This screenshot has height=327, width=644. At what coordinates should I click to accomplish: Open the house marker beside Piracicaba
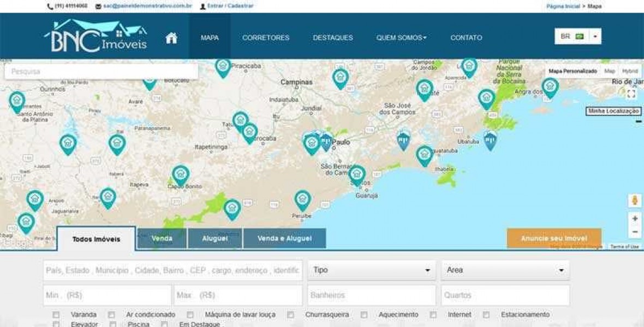point(223,67)
